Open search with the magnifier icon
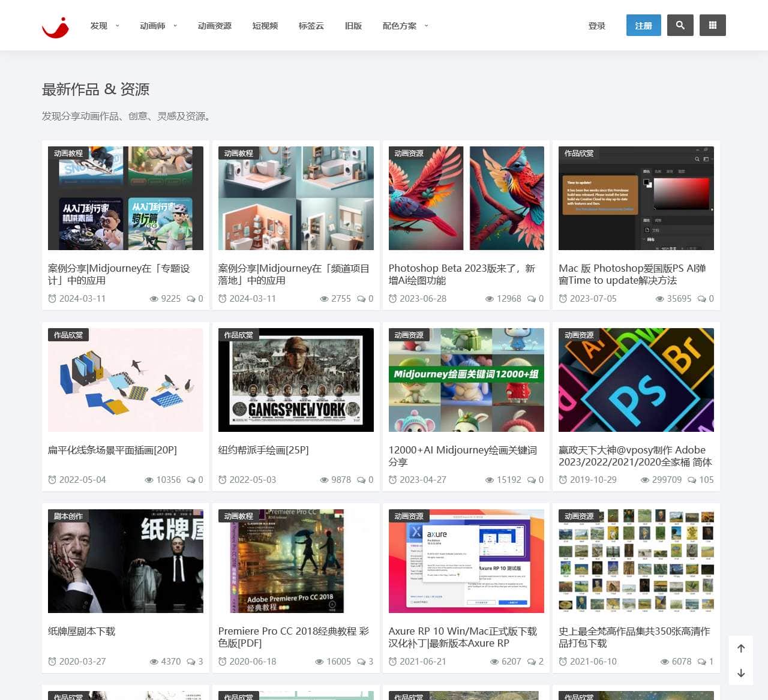 tap(680, 25)
